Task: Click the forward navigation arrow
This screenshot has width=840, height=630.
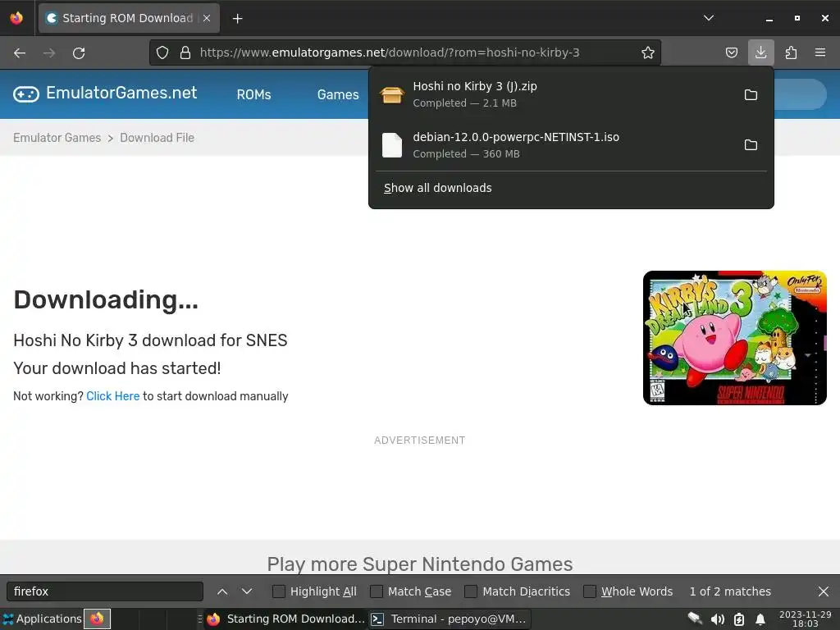Action: (49, 53)
